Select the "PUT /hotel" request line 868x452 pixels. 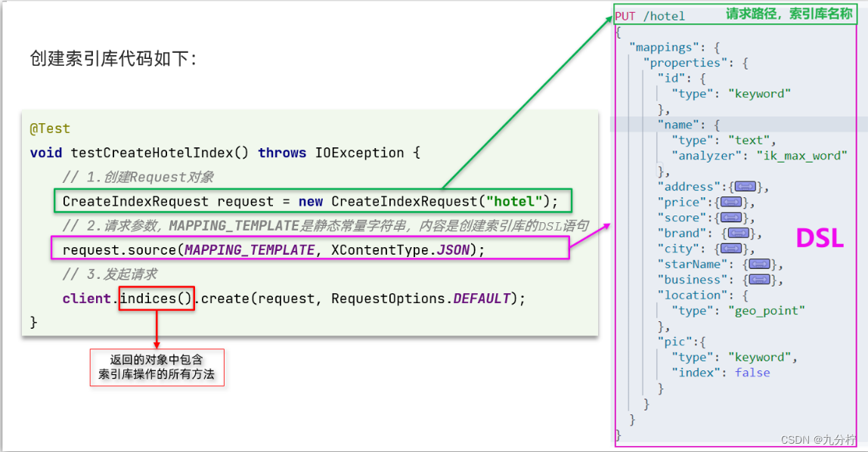pos(650,16)
